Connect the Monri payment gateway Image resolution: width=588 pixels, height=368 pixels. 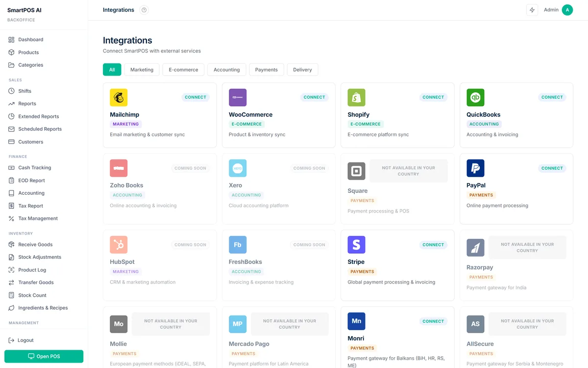pos(433,321)
